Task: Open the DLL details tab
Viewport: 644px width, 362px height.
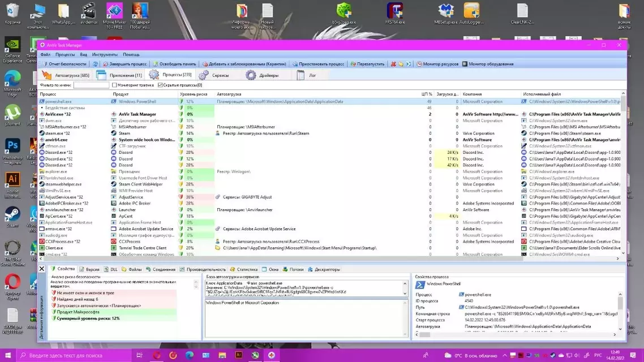Action: [x=110, y=270]
